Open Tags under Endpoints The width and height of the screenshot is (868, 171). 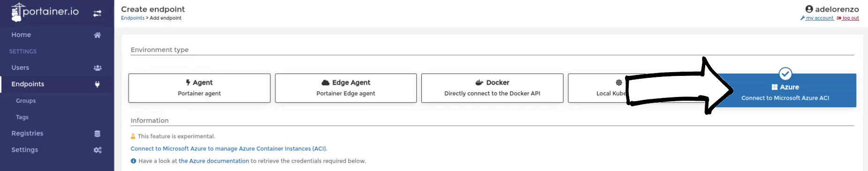[22, 117]
